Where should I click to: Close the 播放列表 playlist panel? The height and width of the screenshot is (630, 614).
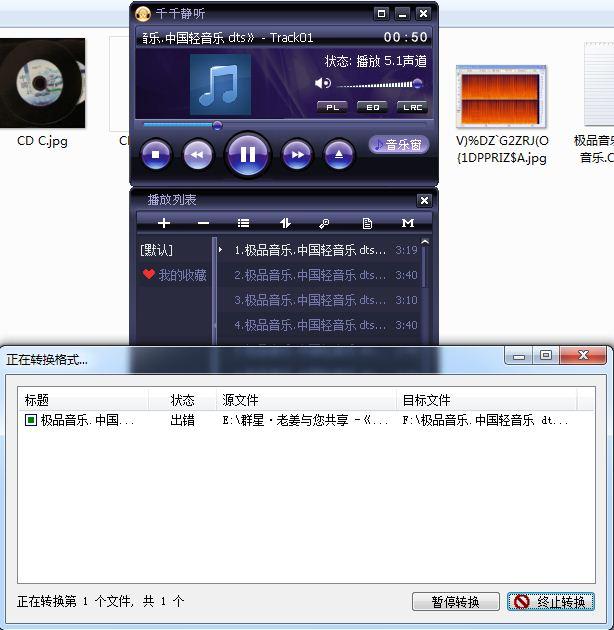[x=424, y=200]
